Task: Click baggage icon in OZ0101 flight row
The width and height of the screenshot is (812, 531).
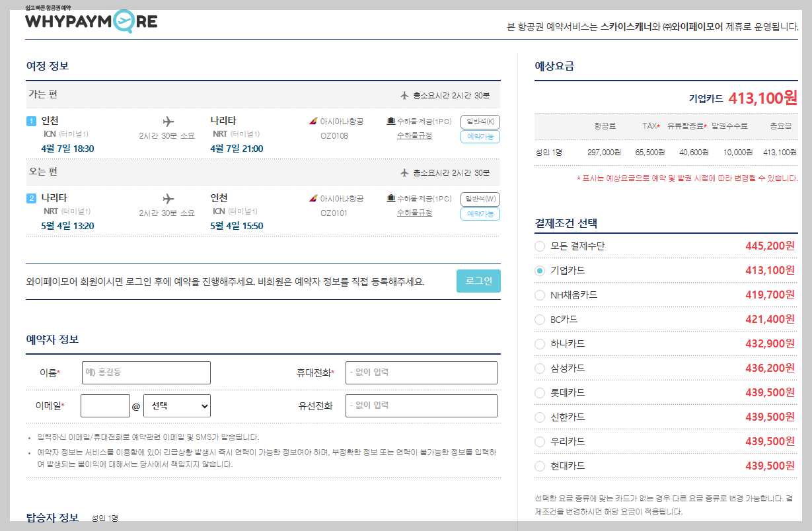Action: 390,199
